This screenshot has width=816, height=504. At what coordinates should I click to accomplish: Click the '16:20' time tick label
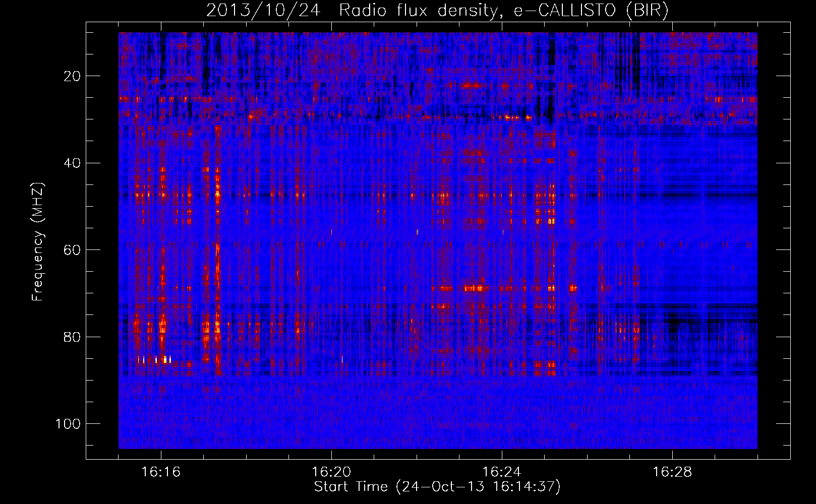pos(331,472)
